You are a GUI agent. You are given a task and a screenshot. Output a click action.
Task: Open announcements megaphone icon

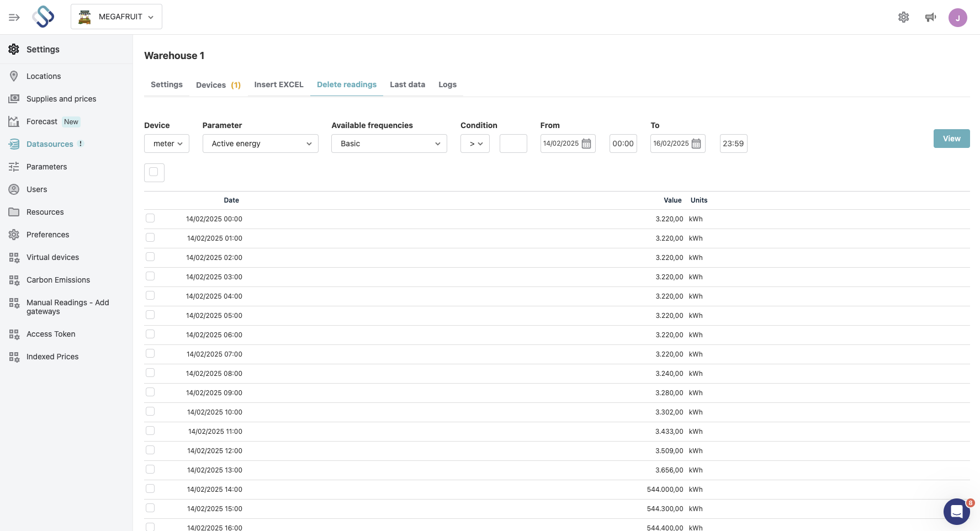(x=930, y=17)
